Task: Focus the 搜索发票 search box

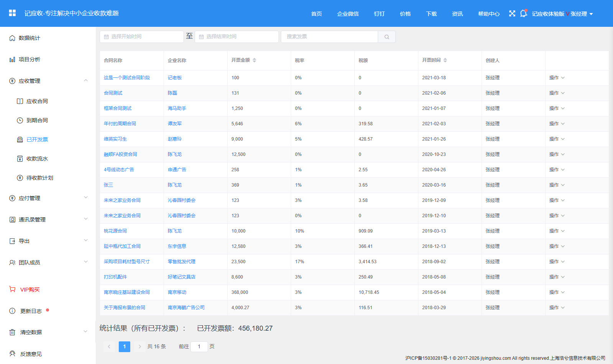Action: [x=329, y=37]
